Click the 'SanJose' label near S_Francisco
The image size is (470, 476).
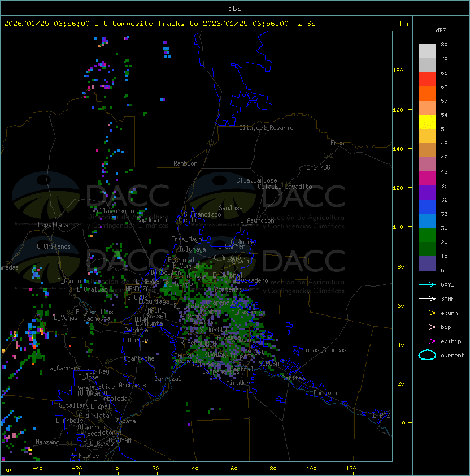pyautogui.click(x=230, y=208)
